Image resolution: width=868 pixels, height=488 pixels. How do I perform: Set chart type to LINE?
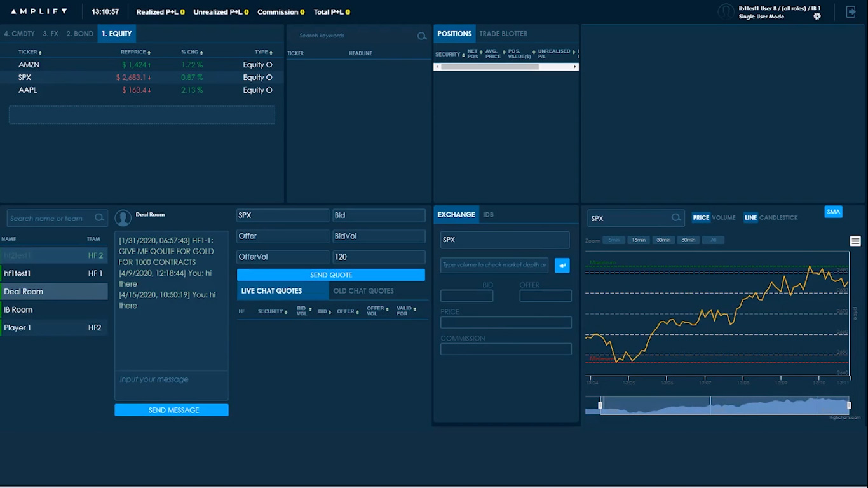tap(751, 217)
